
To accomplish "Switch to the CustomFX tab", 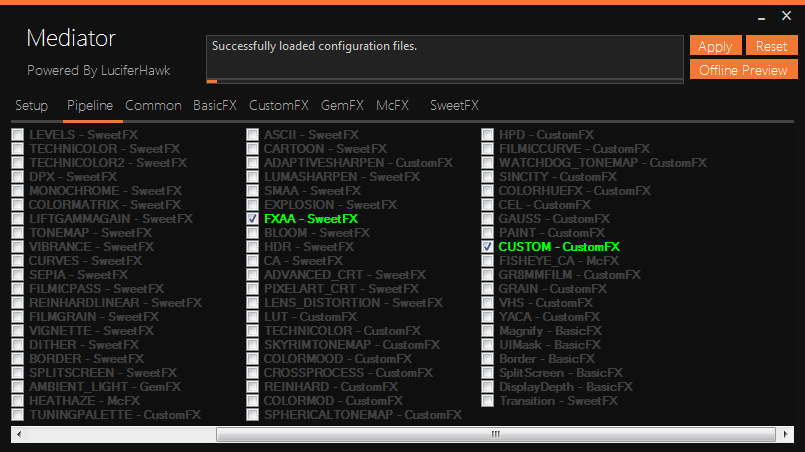I will 279,106.
